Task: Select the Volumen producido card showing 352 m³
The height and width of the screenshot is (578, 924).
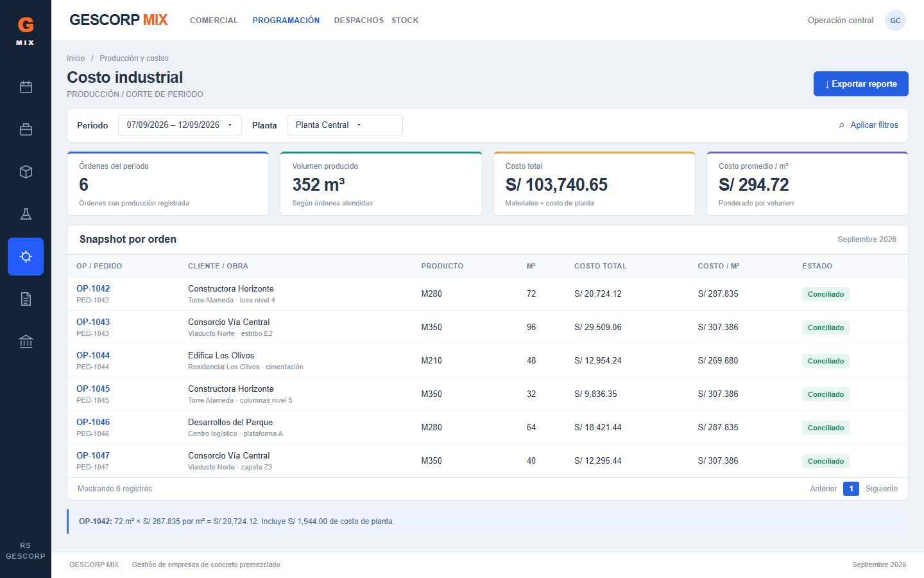Action: click(381, 184)
